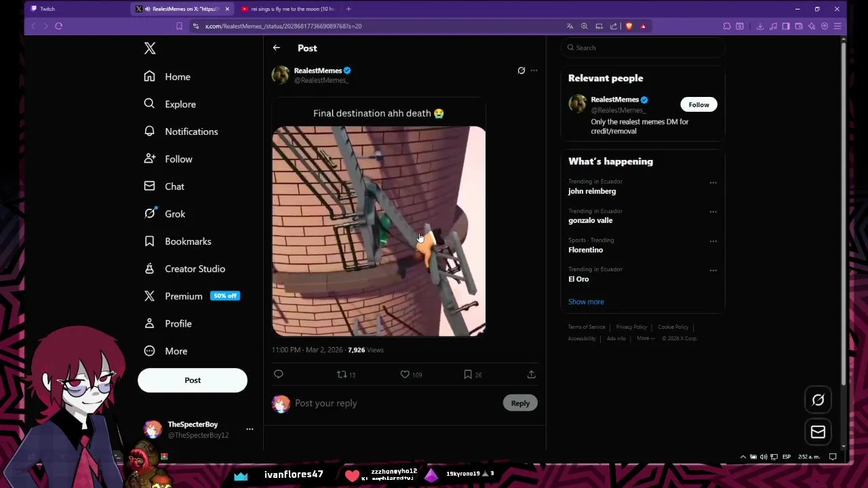Reload the page in browser
Image resolution: width=868 pixels, height=488 pixels.
click(x=58, y=26)
